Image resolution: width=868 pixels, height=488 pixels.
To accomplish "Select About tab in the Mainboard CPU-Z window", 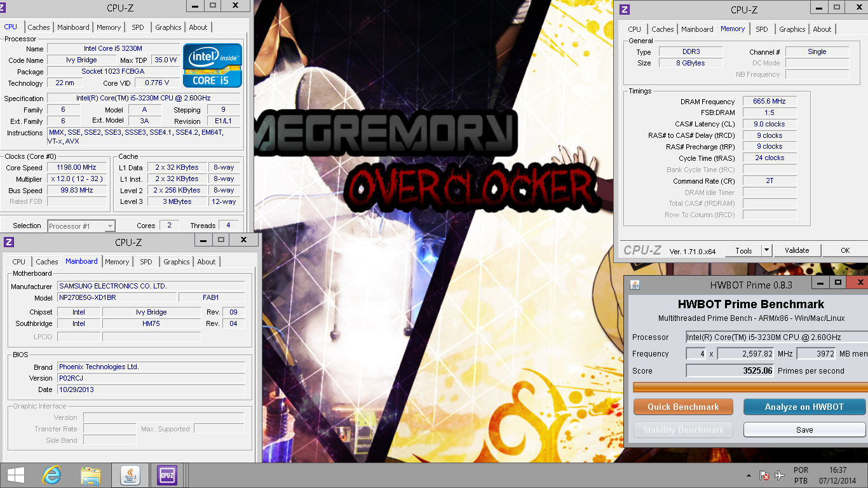I will tap(207, 262).
